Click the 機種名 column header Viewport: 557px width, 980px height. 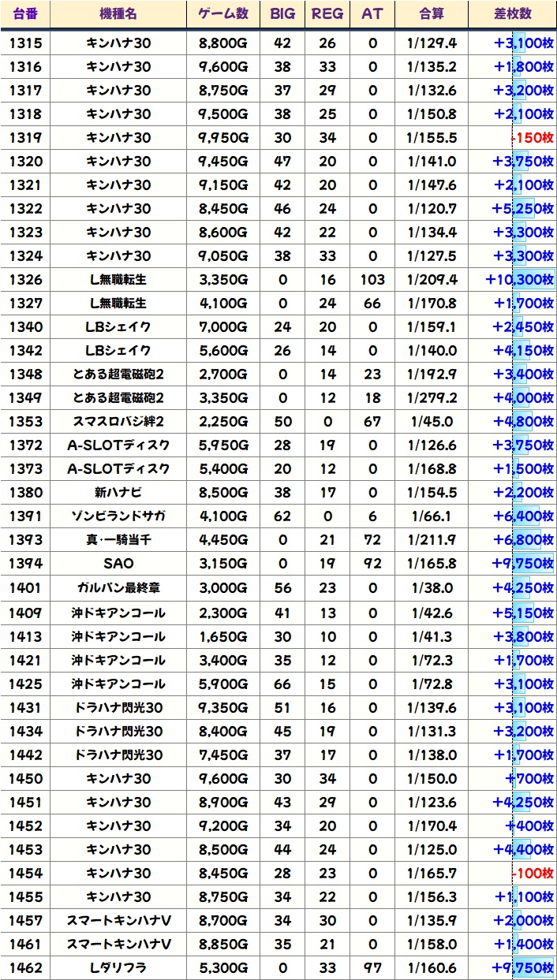pyautogui.click(x=118, y=14)
